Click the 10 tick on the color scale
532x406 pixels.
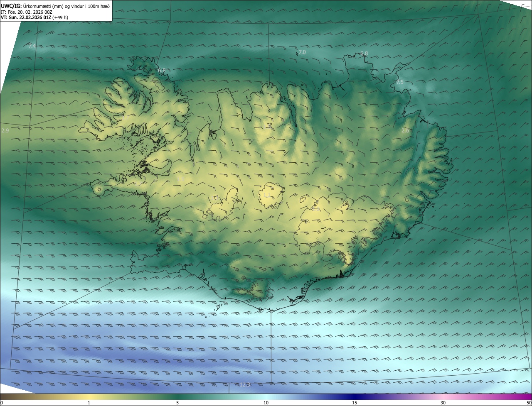click(x=266, y=403)
